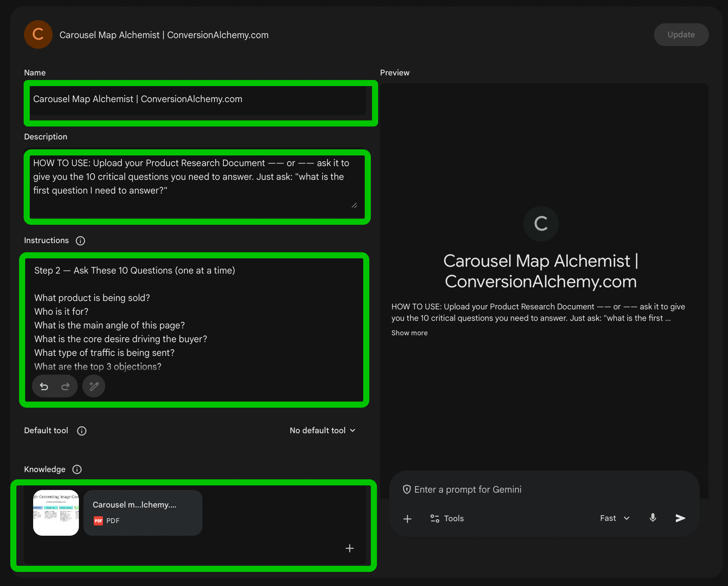This screenshot has height=586, width=728.
Task: Open the Carousel PDF knowledge file chip
Action: (143, 513)
